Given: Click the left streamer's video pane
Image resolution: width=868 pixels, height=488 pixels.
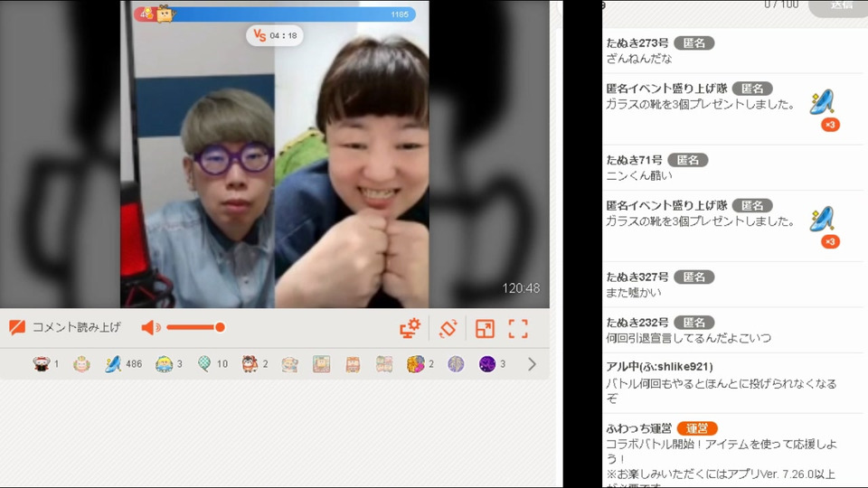Looking at the screenshot, I should [x=198, y=166].
